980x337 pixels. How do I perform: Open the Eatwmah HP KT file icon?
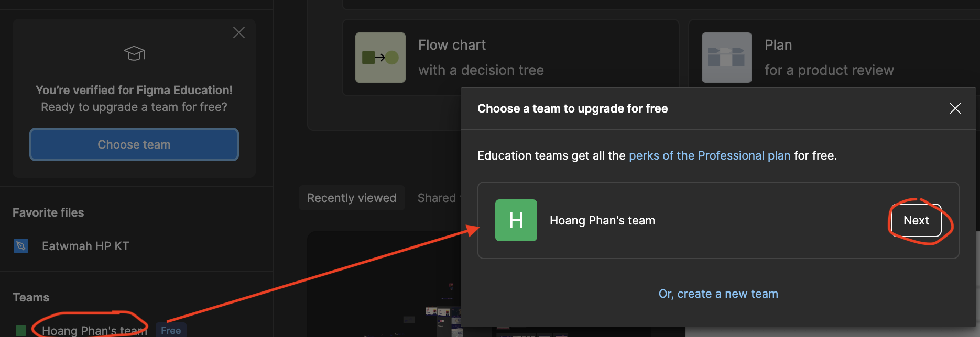[x=21, y=245]
